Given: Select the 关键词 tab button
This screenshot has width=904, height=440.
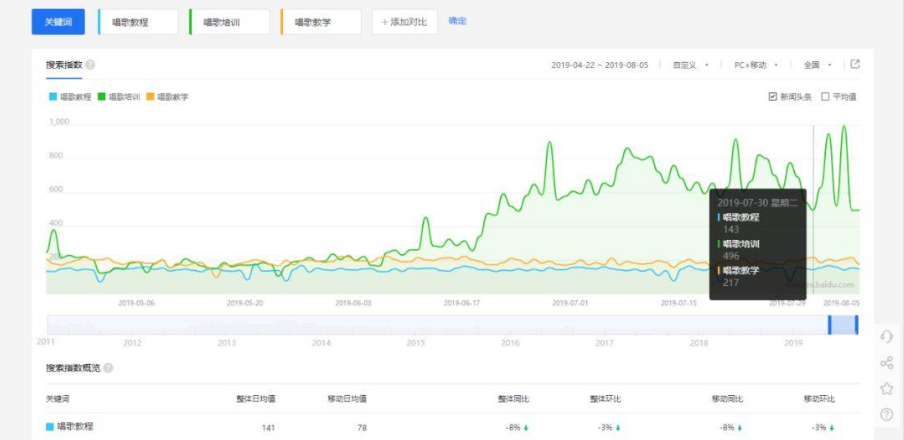Looking at the screenshot, I should [59, 22].
